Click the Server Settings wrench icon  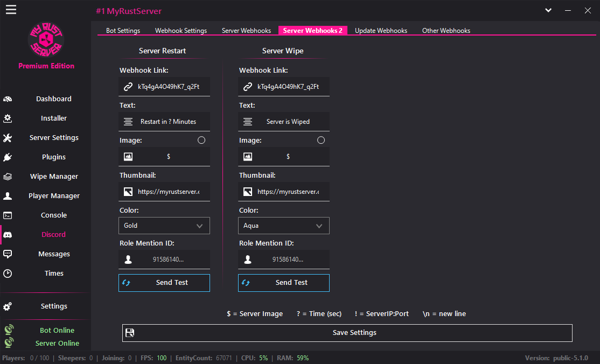(8, 138)
